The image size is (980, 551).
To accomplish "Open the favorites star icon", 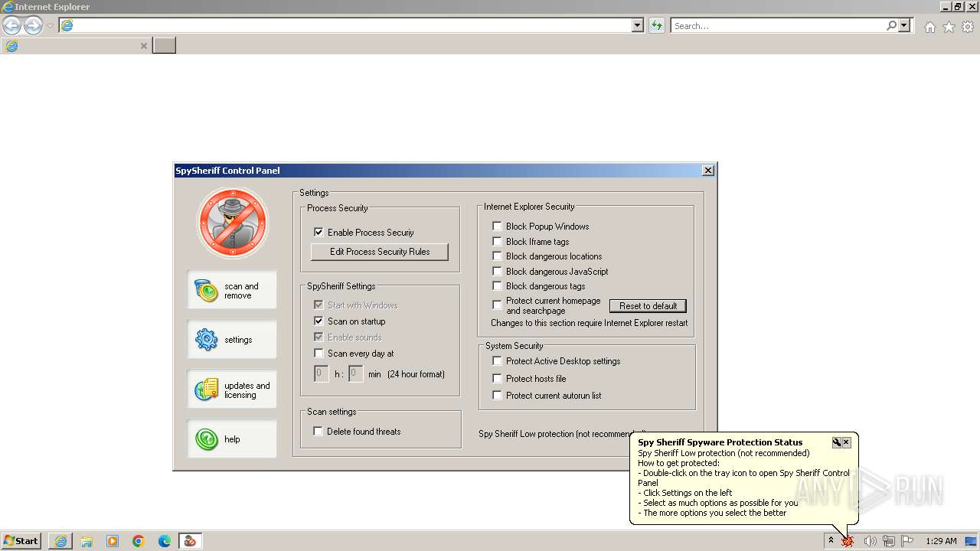I will pos(949,27).
